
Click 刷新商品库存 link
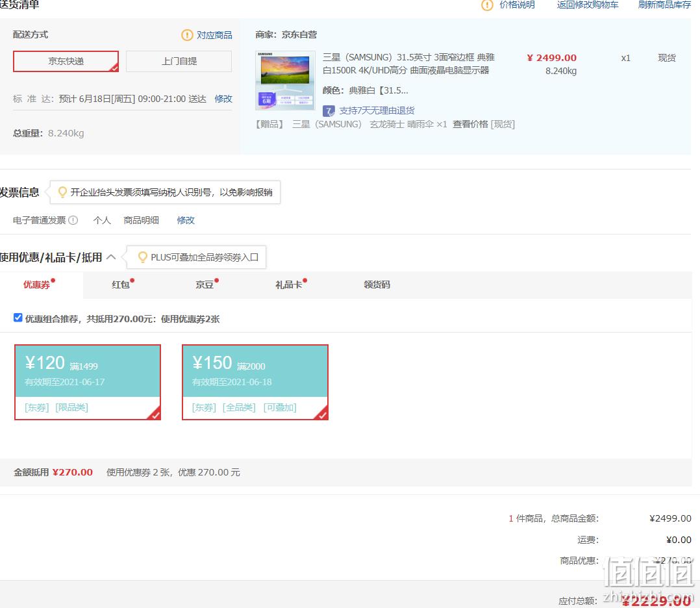coord(664,5)
